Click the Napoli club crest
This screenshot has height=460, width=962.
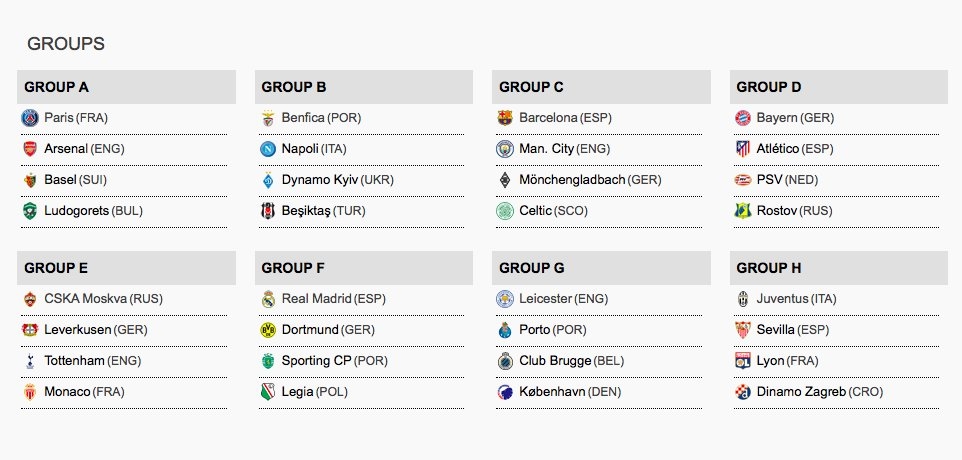(x=267, y=149)
